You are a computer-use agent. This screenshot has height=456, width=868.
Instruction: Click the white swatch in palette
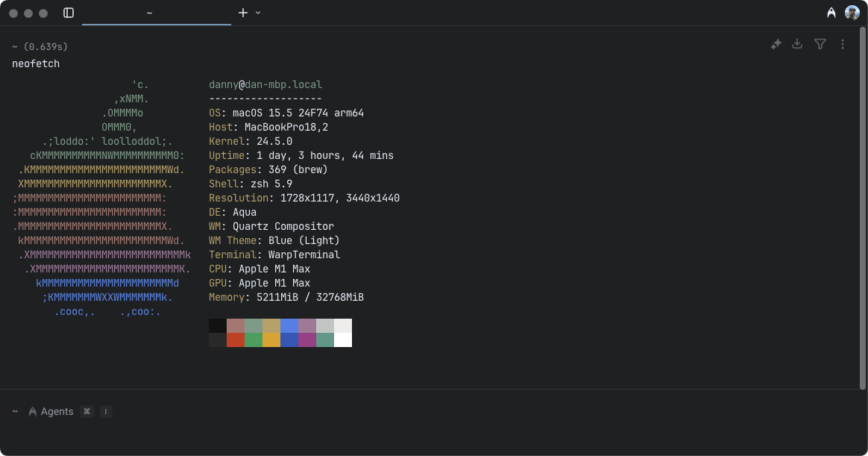[343, 340]
